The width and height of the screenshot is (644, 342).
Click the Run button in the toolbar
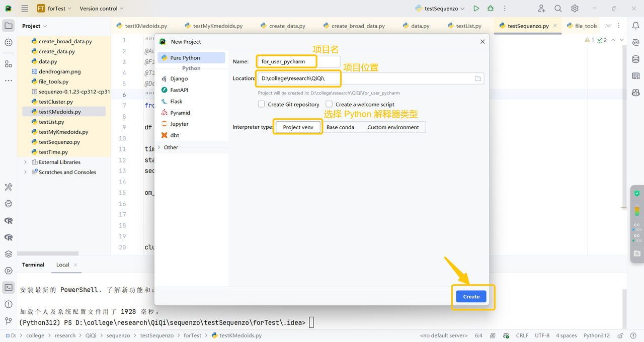tap(476, 9)
